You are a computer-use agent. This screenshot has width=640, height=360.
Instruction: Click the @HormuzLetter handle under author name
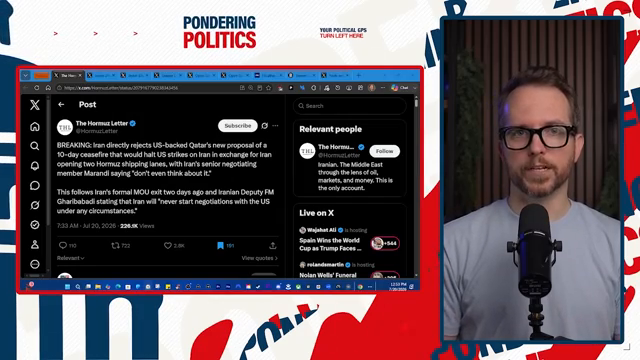[x=97, y=131]
